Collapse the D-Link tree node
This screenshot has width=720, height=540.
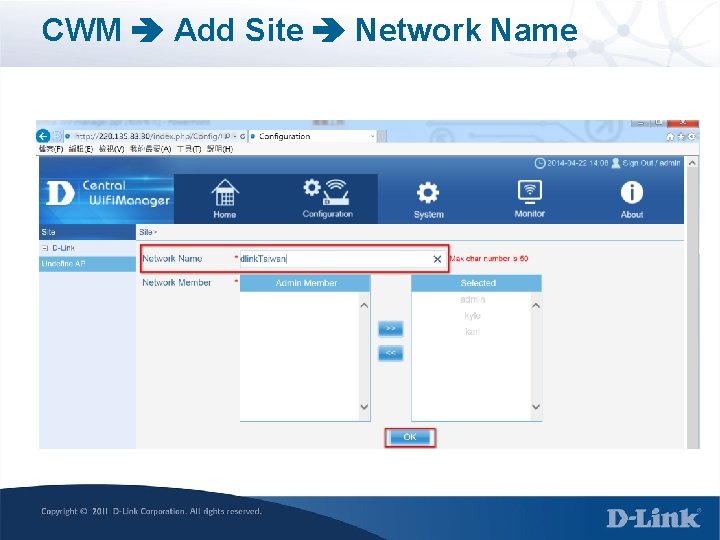pyautogui.click(x=45, y=248)
